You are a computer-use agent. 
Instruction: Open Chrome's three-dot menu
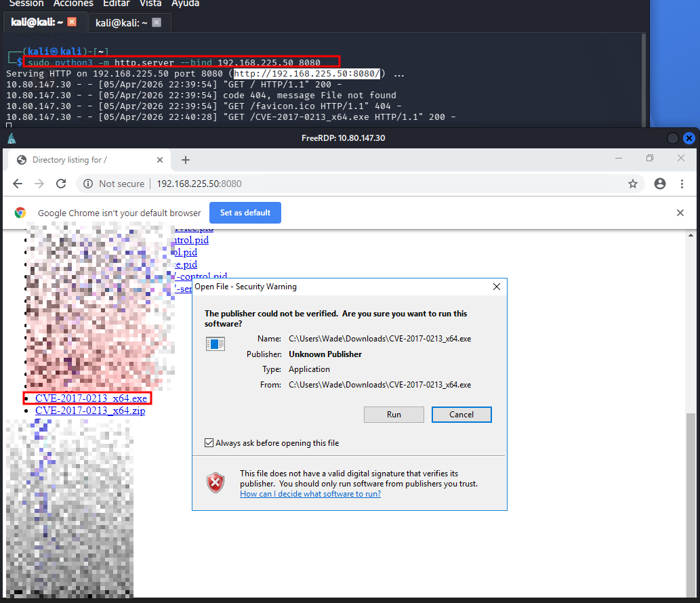(682, 184)
